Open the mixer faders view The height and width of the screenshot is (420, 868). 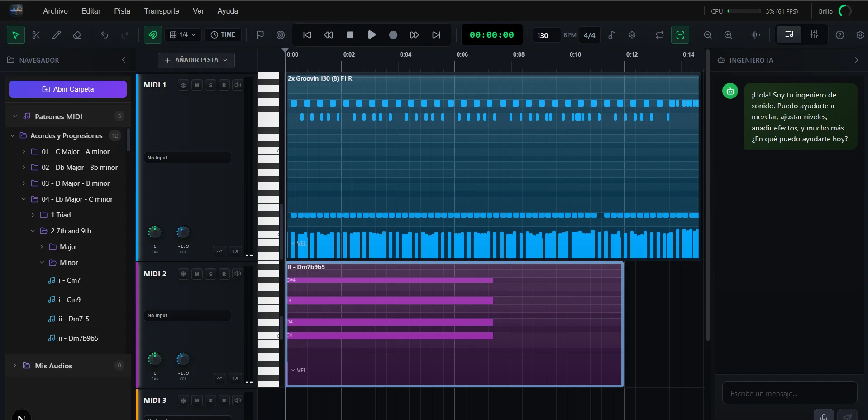(x=814, y=35)
